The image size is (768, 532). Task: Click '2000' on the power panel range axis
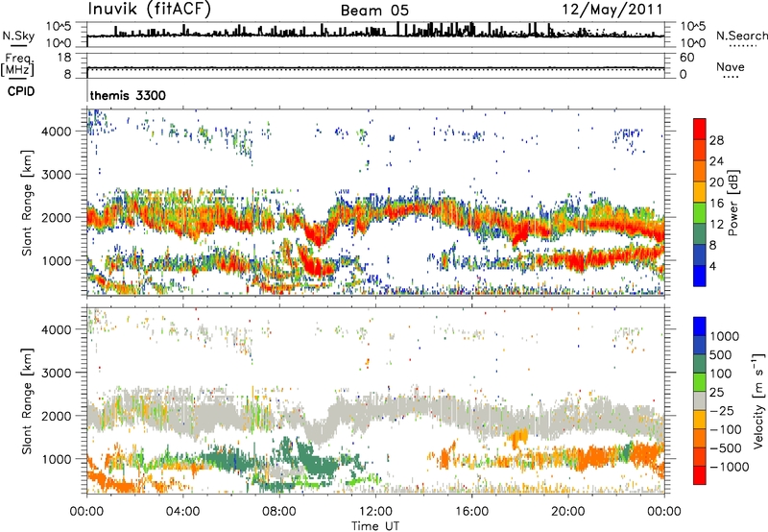[56, 217]
